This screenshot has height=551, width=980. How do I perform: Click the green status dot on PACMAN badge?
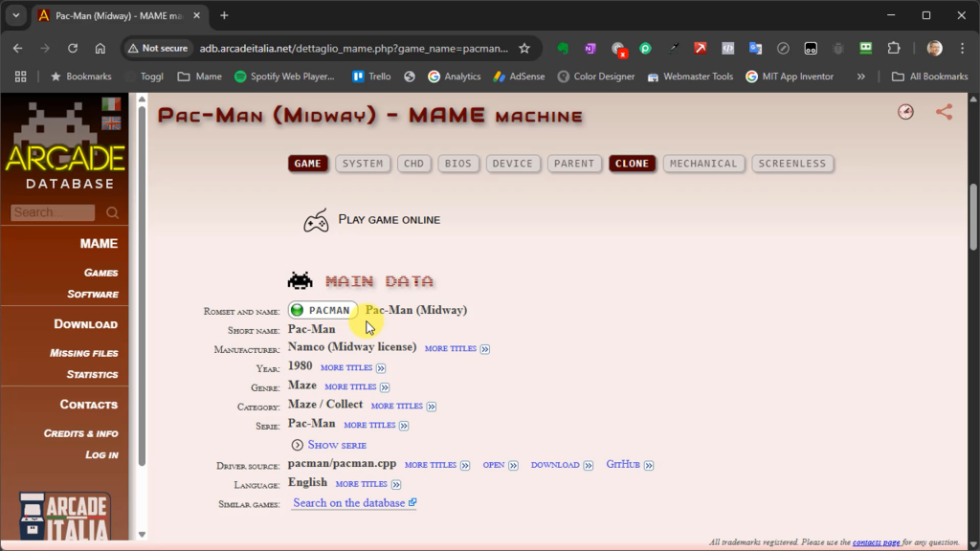pos(298,310)
